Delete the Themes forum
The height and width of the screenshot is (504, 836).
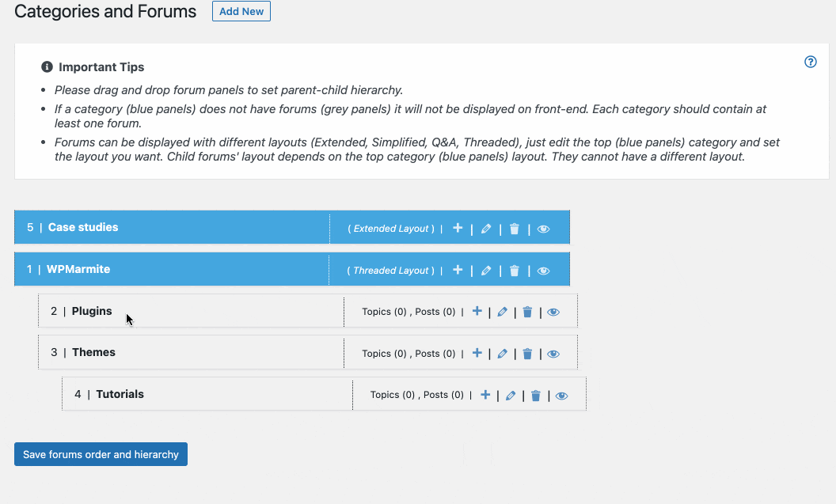(x=527, y=353)
